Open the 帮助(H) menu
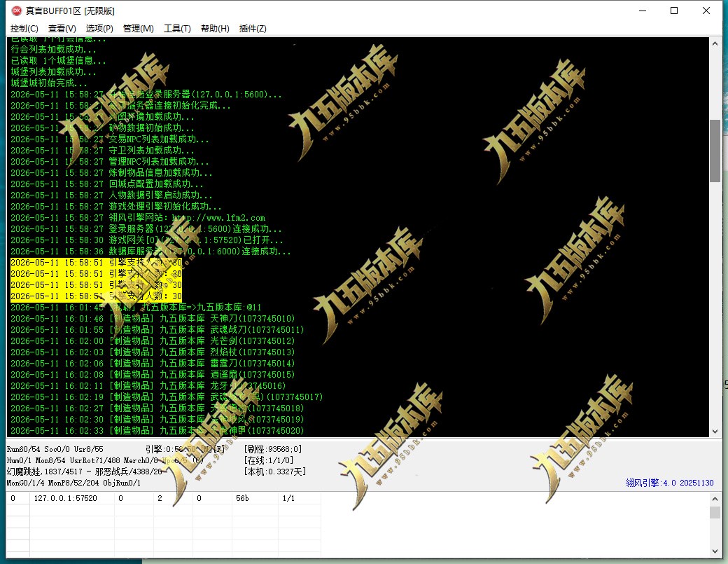The width and height of the screenshot is (728, 564). tap(215, 28)
